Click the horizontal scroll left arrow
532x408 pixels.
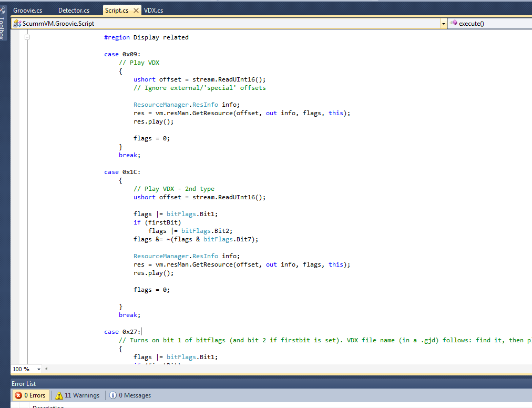click(x=46, y=369)
